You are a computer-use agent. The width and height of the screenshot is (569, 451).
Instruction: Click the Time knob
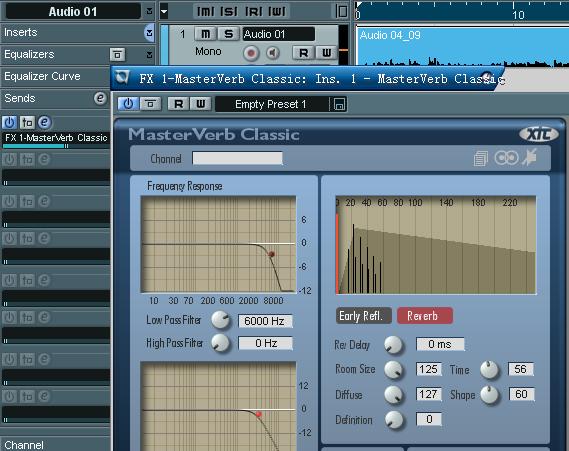pos(490,370)
